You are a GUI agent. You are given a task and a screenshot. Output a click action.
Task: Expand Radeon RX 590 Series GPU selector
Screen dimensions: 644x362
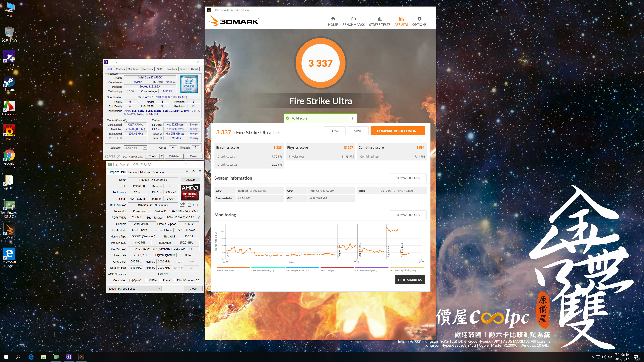[134, 289]
